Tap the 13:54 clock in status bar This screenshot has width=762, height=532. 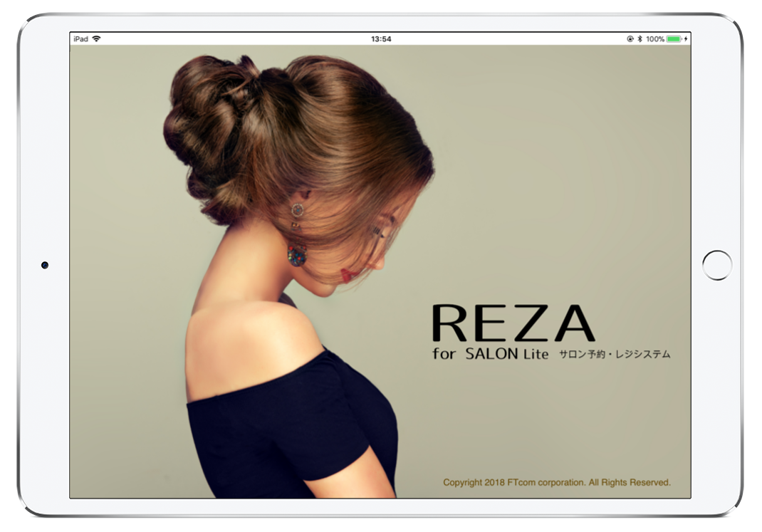pos(381,39)
